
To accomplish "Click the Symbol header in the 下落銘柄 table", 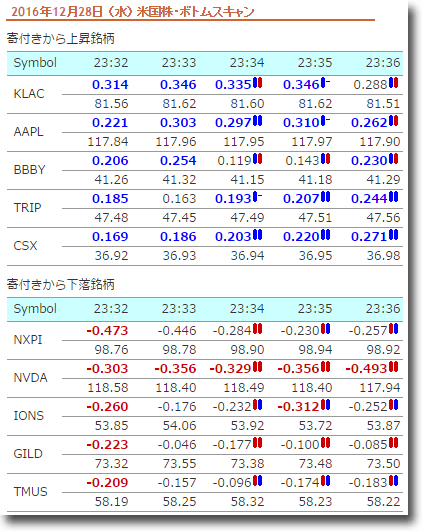I will coord(35,309).
